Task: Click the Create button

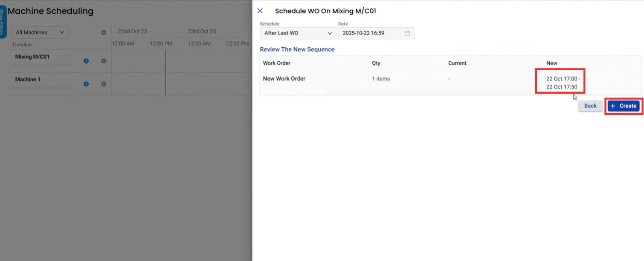Action: [624, 106]
